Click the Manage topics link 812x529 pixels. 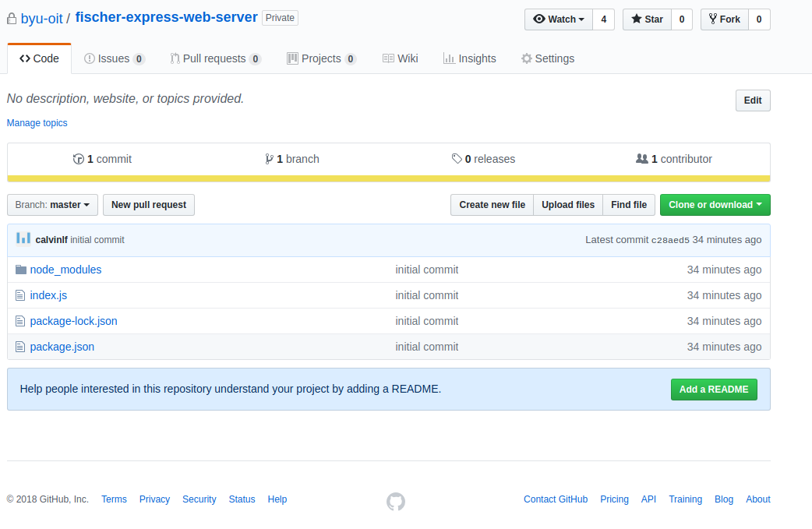click(37, 122)
